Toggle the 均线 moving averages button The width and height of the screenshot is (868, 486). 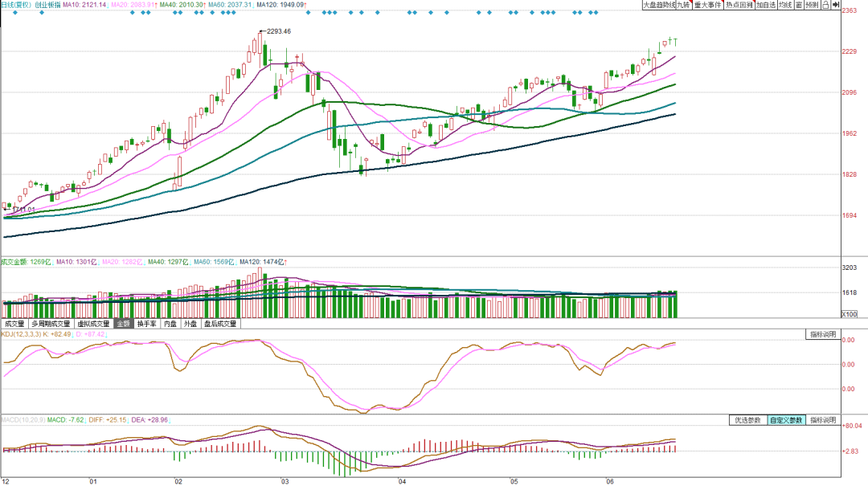pyautogui.click(x=785, y=5)
